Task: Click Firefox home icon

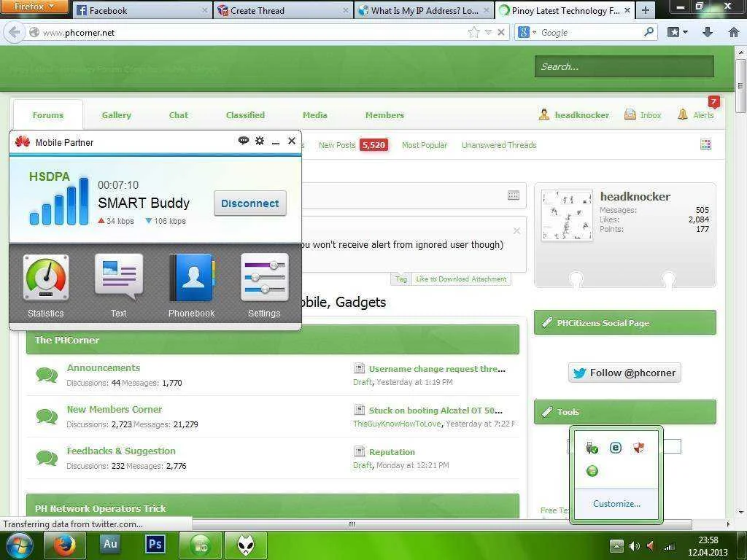Action: tap(734, 32)
